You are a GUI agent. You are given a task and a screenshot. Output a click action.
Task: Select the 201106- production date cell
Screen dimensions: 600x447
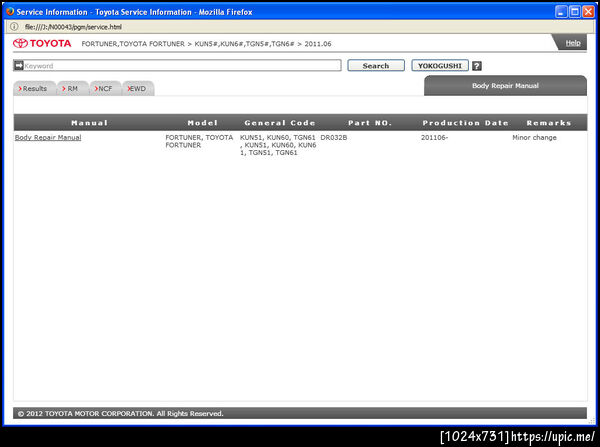click(434, 137)
